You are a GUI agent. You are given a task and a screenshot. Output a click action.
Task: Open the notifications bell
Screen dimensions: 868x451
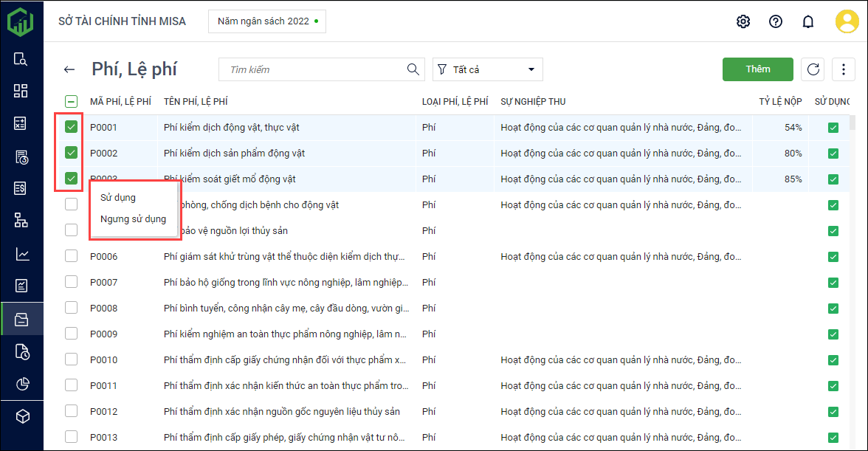tap(808, 21)
